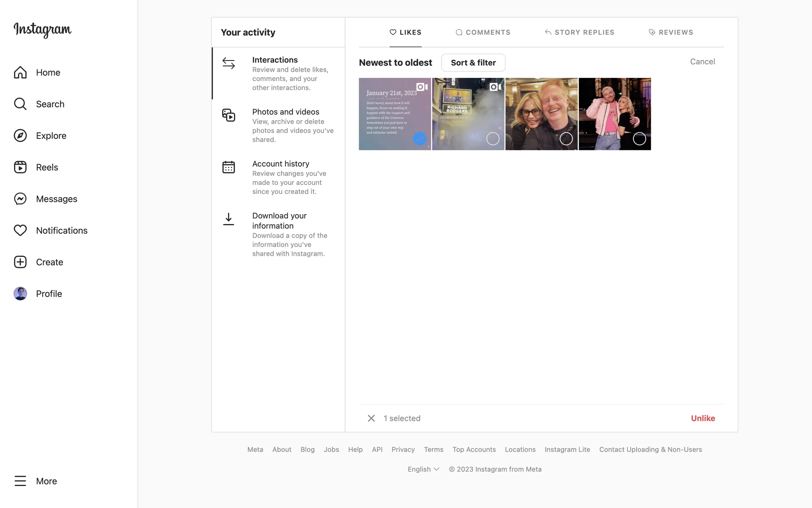Screen dimensions: 812x508
Task: Click the Create plus icon
Action: (20, 262)
